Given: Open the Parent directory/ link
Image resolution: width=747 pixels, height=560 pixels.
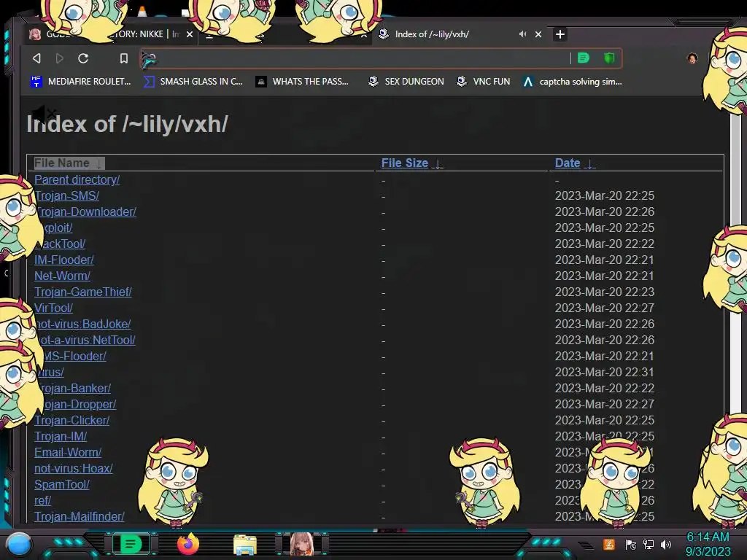Looking at the screenshot, I should pos(77,179).
